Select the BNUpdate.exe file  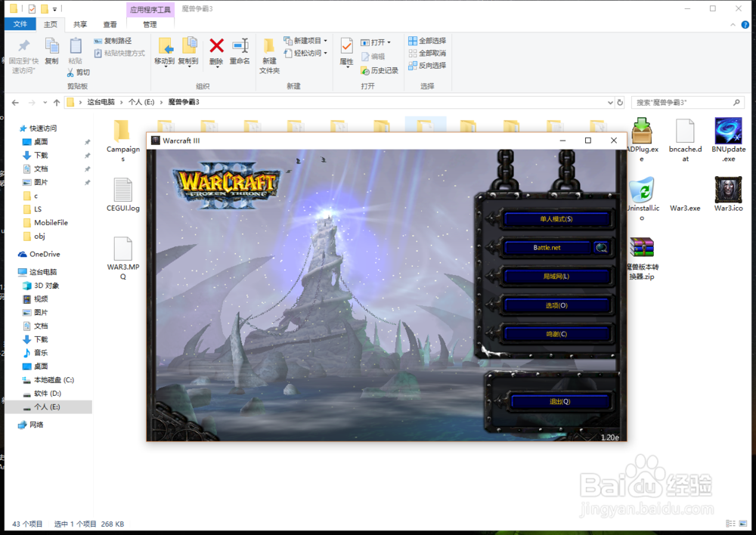click(x=729, y=141)
